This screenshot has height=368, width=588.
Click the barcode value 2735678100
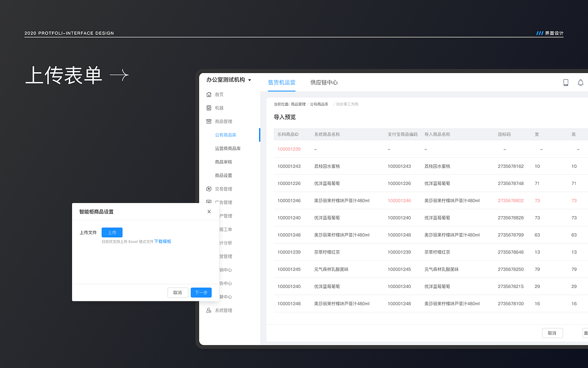[511, 304]
